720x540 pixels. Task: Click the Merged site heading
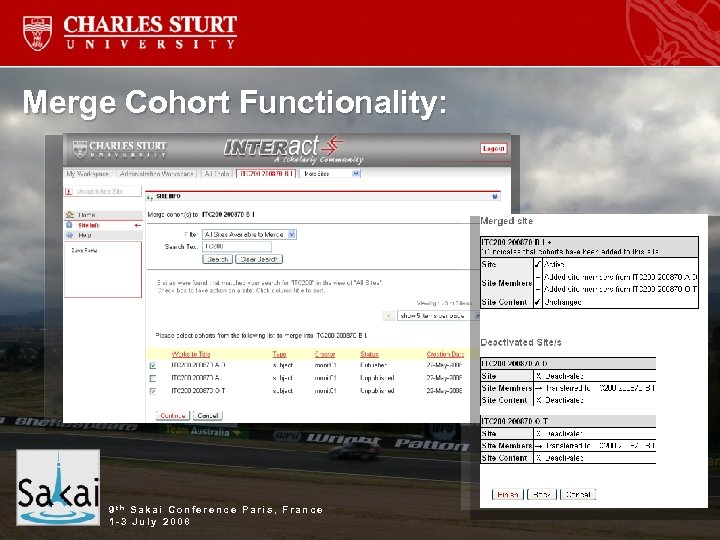pyautogui.click(x=506, y=221)
